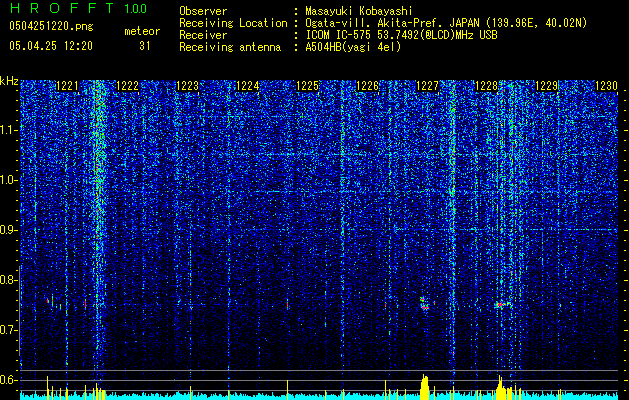This screenshot has width=629, height=400.
Task: Click the kHz axis unit label
Action: [9, 81]
